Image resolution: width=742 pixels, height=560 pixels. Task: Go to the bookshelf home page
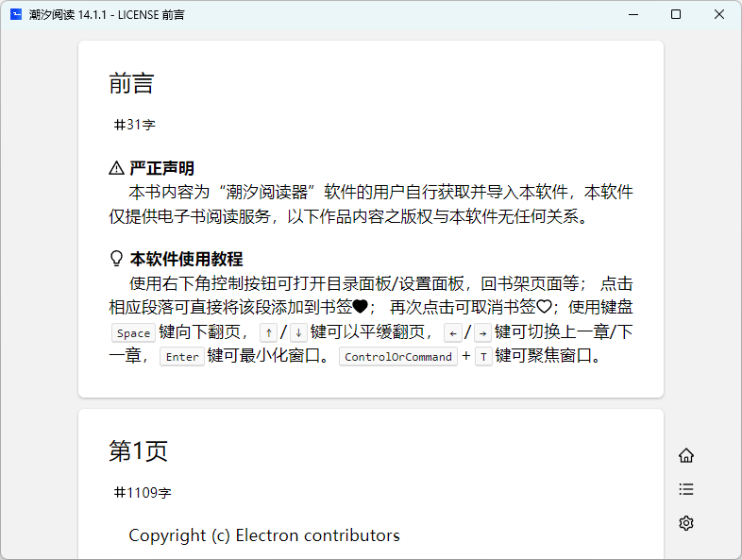click(x=686, y=455)
